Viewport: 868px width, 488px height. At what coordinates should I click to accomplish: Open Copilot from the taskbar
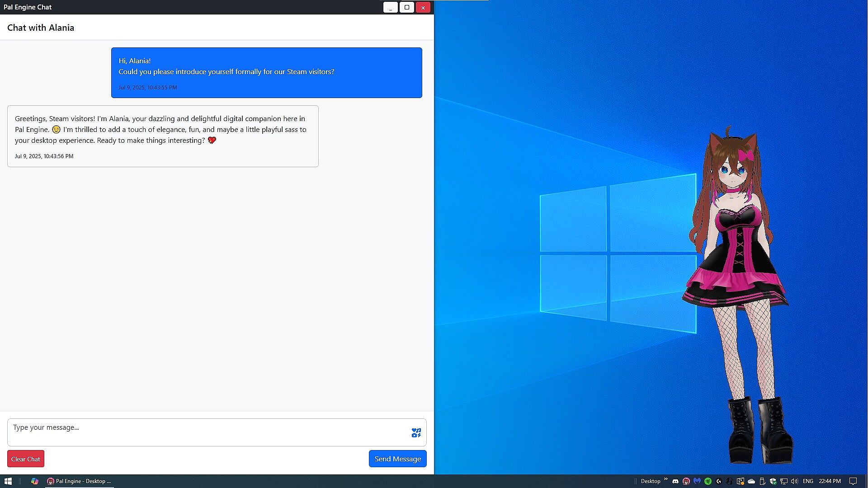(x=34, y=481)
